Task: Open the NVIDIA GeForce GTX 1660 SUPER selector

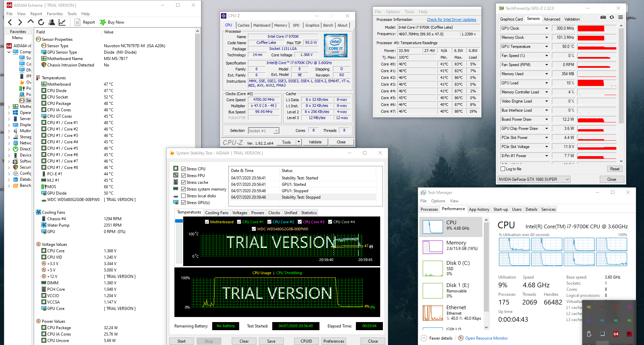Action: pos(534,179)
